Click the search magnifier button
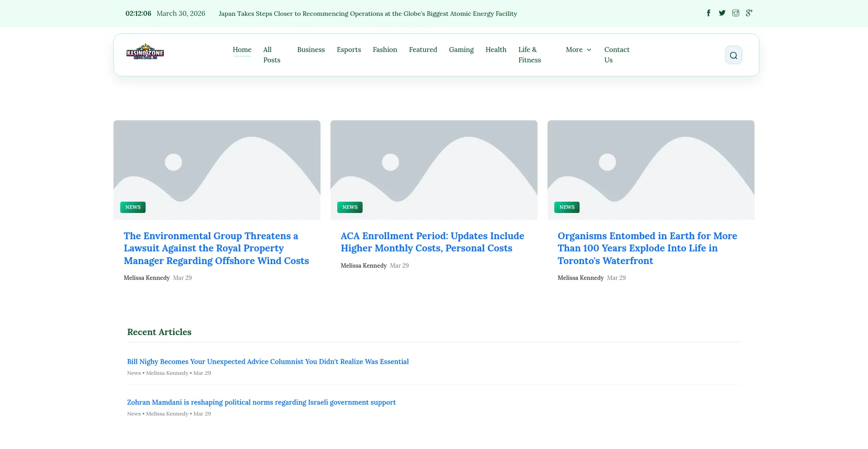 (733, 55)
